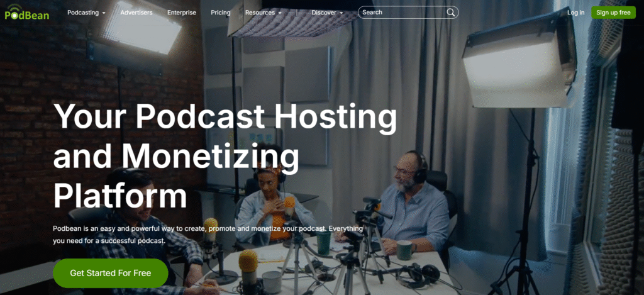View the Pricing page
644x295 pixels.
point(221,13)
